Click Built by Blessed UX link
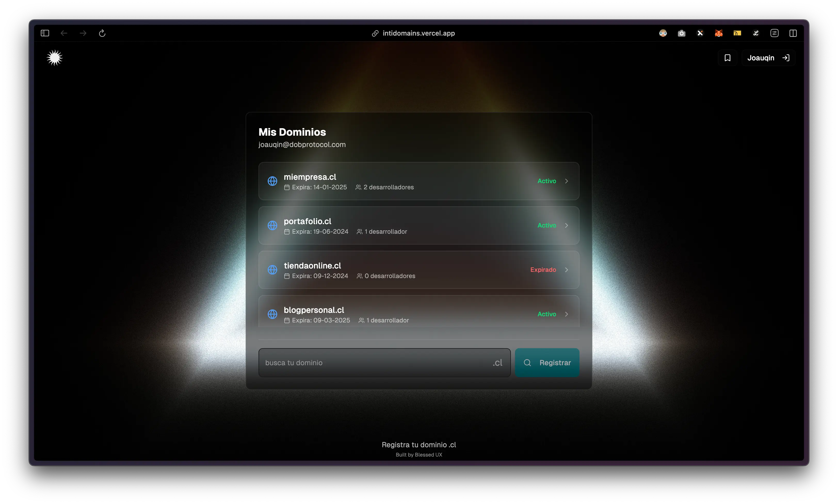 418,455
